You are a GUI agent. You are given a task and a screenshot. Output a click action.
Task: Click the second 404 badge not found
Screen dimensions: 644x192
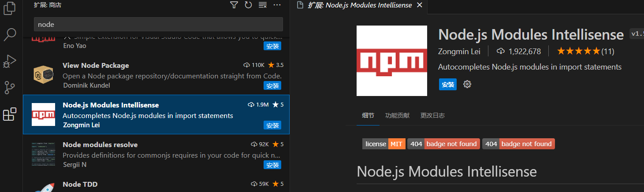[518, 144]
